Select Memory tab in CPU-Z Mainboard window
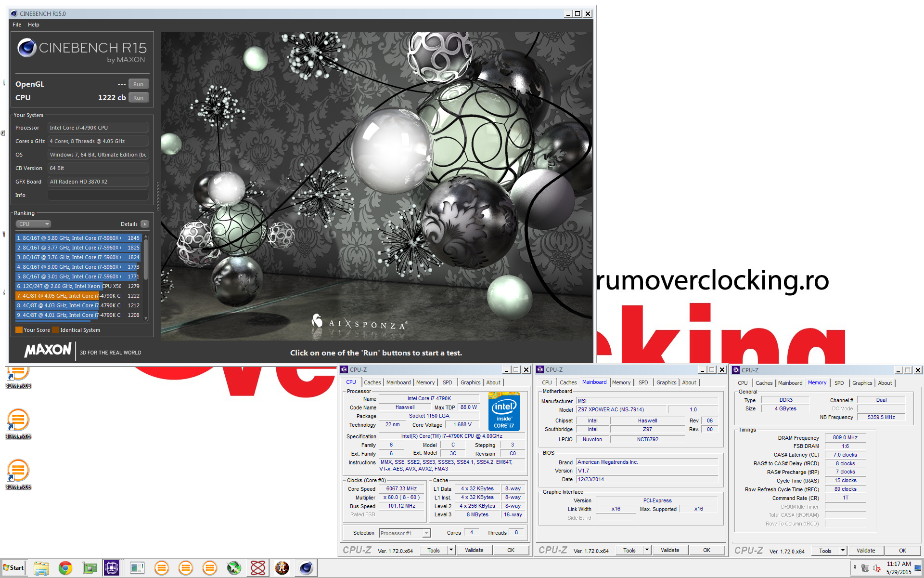924x578 pixels. click(621, 382)
